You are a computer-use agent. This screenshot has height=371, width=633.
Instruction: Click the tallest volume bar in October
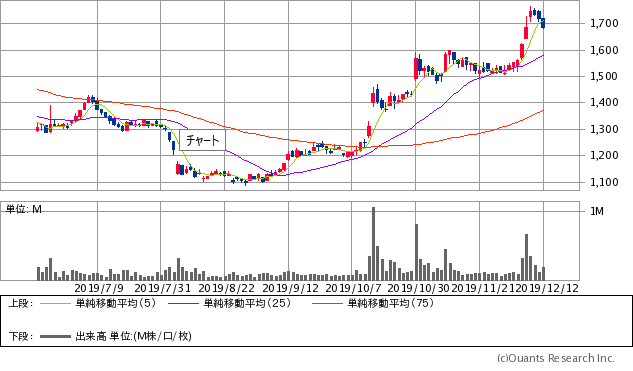click(x=373, y=243)
